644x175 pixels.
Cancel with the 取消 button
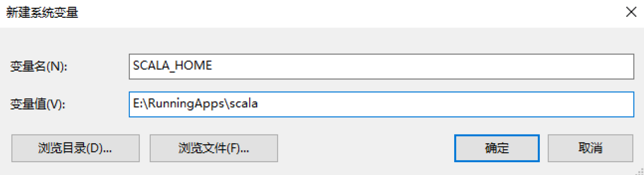click(x=590, y=148)
